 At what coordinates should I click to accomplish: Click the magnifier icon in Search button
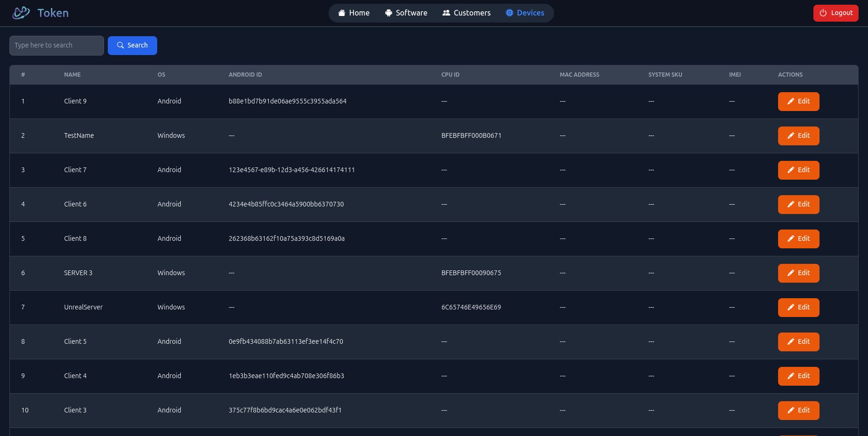tap(121, 46)
